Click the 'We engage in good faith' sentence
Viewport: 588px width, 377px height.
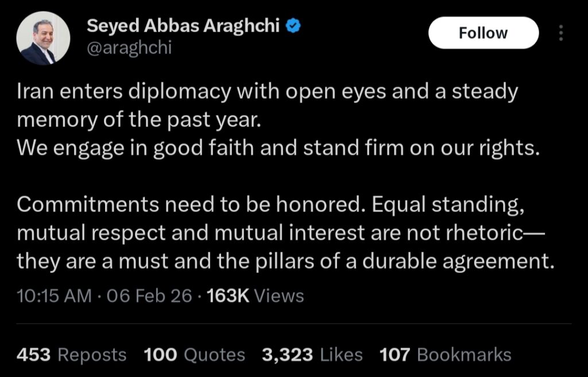coord(279,148)
